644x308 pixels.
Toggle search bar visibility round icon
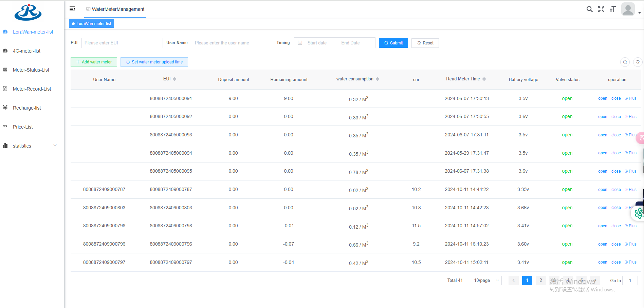(625, 62)
